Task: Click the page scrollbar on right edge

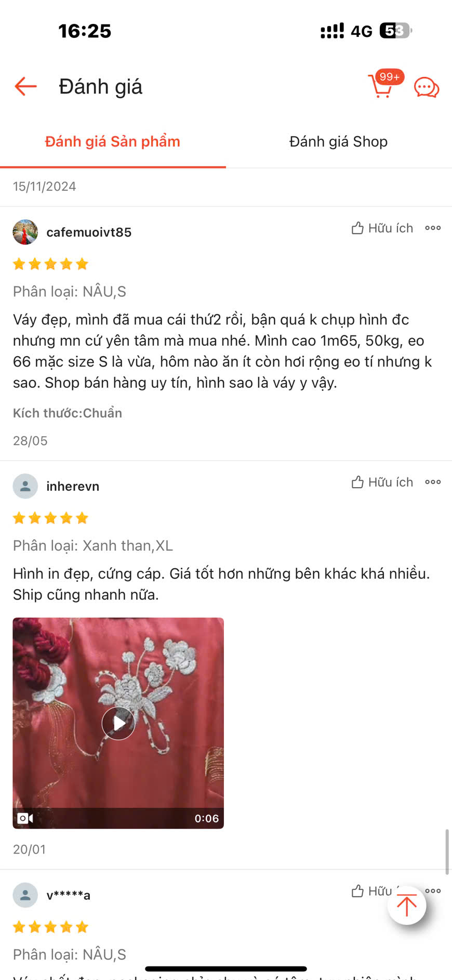Action: [x=447, y=852]
